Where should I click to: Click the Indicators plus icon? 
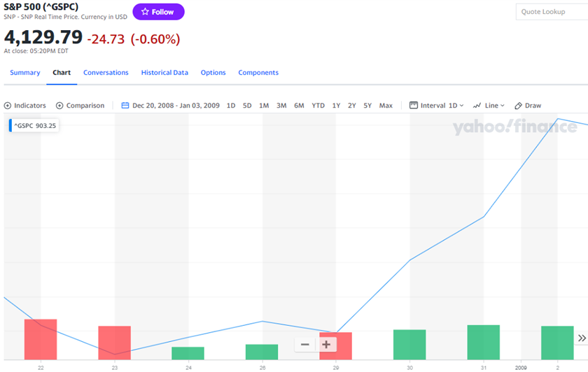point(8,106)
